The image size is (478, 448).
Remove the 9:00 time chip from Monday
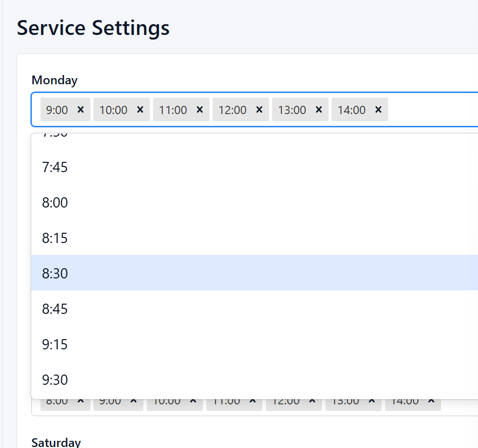pos(80,109)
